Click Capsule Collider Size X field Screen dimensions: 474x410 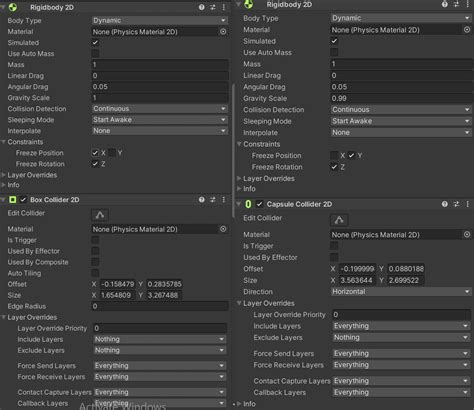[x=357, y=280]
